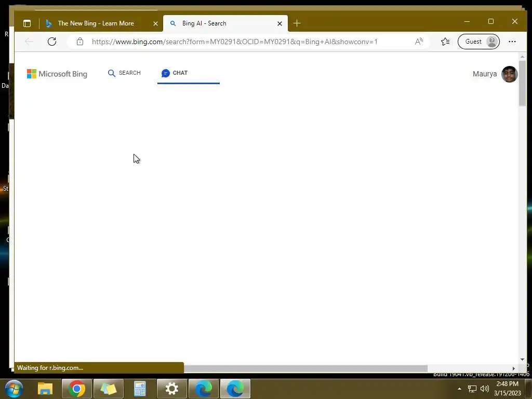Launch Google Chrome from the taskbar
Viewport: 532px width, 399px height.
(77, 389)
